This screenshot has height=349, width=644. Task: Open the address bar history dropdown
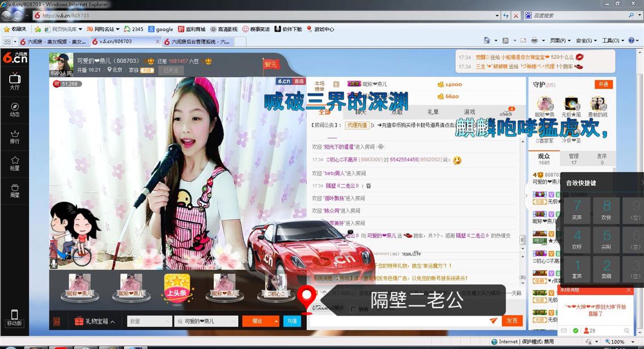(497, 15)
